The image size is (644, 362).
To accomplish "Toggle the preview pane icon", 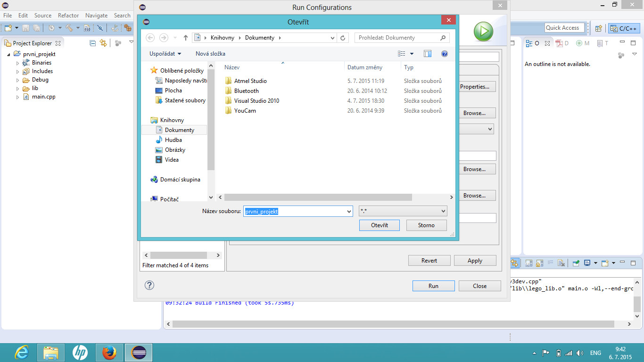I will tap(428, 54).
